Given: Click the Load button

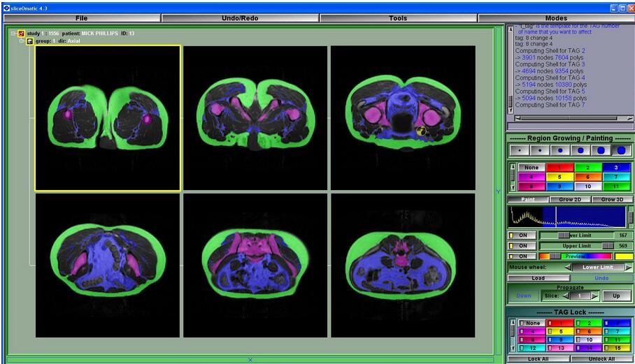Looking at the screenshot, I should [538, 278].
